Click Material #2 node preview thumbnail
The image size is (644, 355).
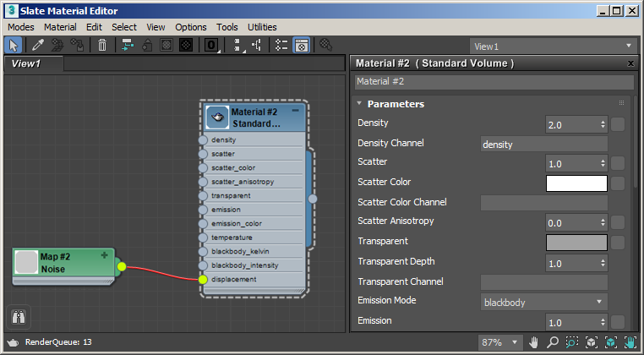coord(217,117)
